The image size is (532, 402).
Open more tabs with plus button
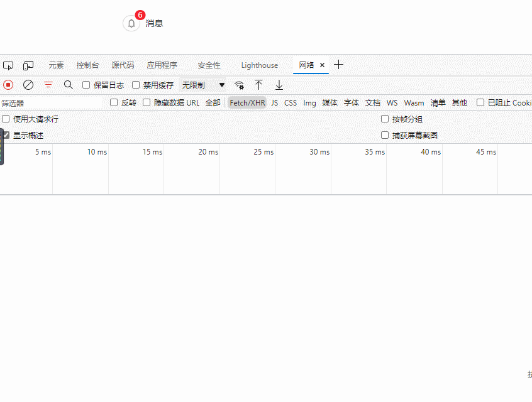(x=339, y=65)
